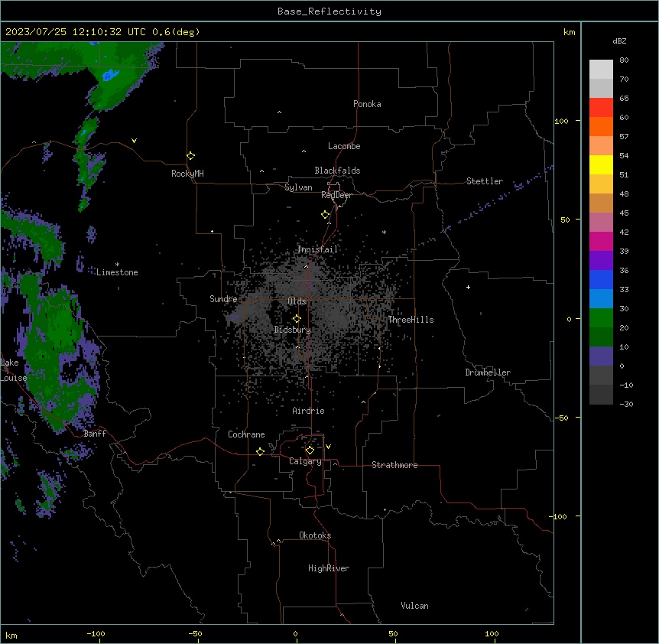The image size is (659, 644).
Task: Click the Okotoks city label
Action: (x=315, y=535)
